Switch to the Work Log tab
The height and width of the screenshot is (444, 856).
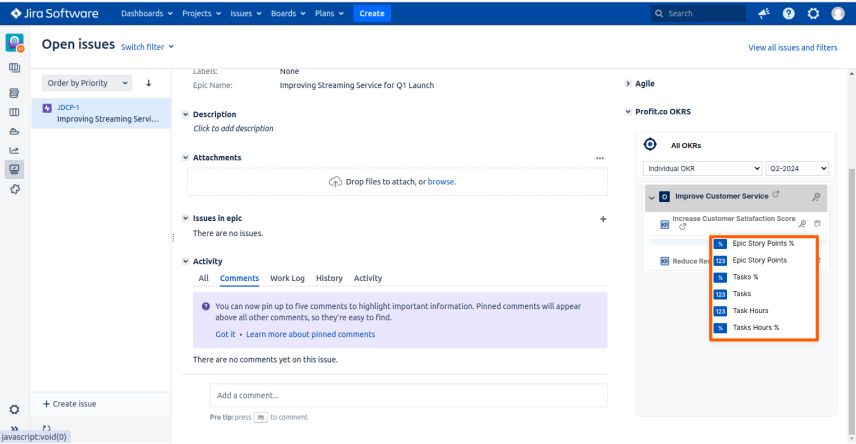pyautogui.click(x=287, y=278)
